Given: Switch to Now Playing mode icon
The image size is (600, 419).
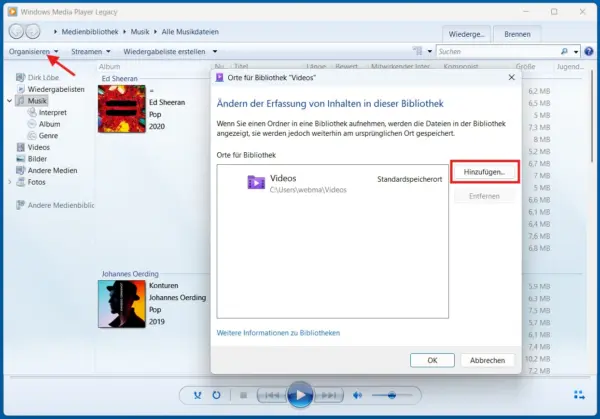Looking at the screenshot, I should 579,395.
